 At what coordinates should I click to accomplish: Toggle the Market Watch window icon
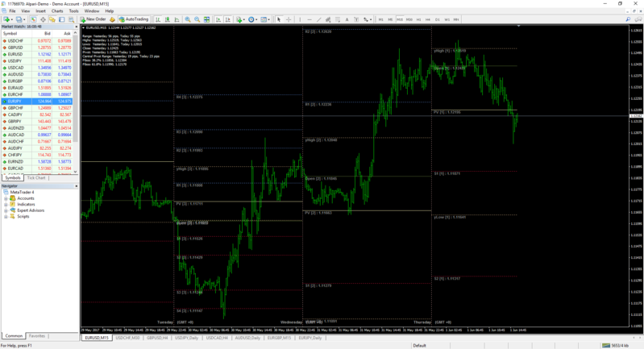coord(33,19)
